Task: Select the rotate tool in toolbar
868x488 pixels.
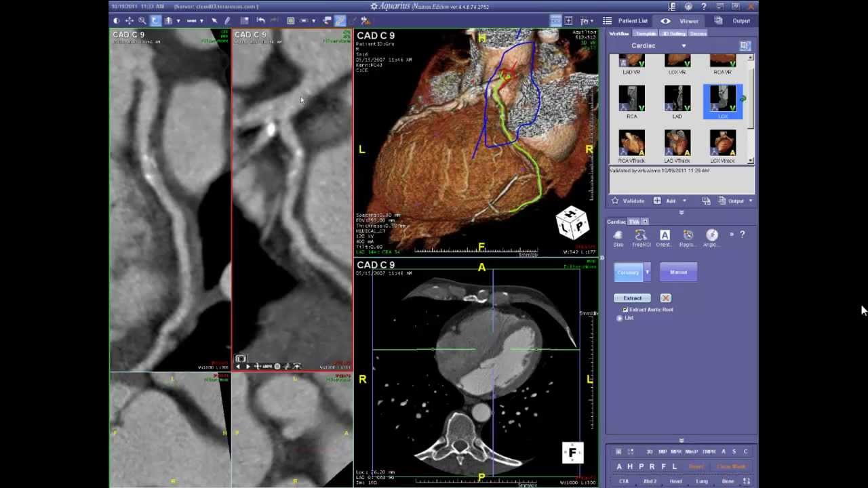Action: pyautogui.click(x=155, y=21)
